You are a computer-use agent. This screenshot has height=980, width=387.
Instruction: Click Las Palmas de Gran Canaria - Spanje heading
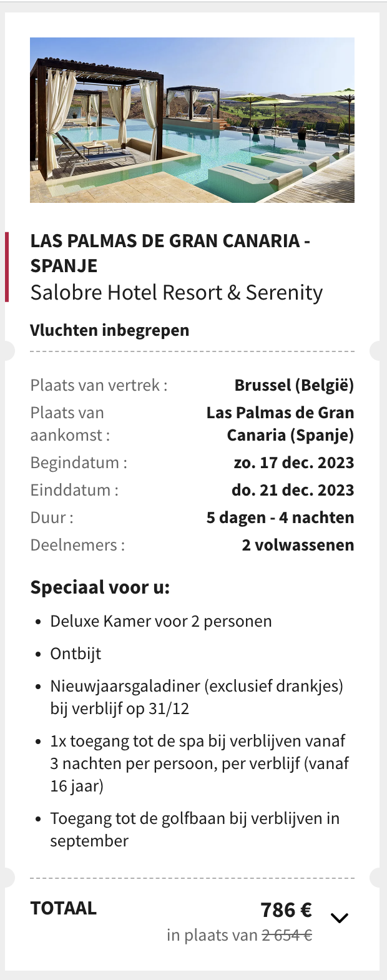(x=170, y=253)
